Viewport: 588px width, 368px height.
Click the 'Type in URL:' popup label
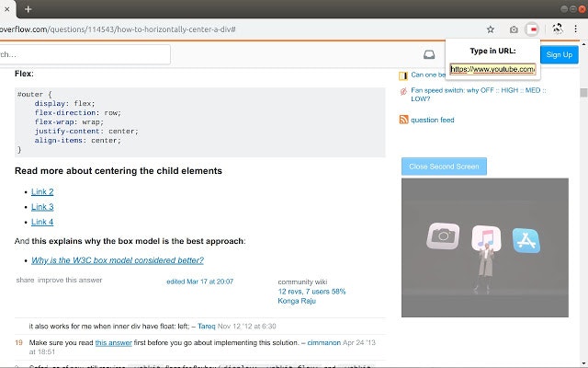click(492, 51)
